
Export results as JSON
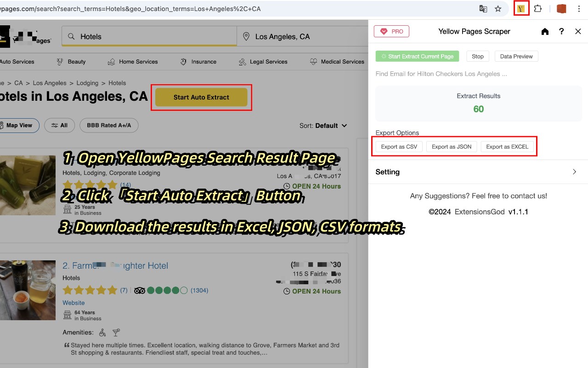pyautogui.click(x=452, y=147)
